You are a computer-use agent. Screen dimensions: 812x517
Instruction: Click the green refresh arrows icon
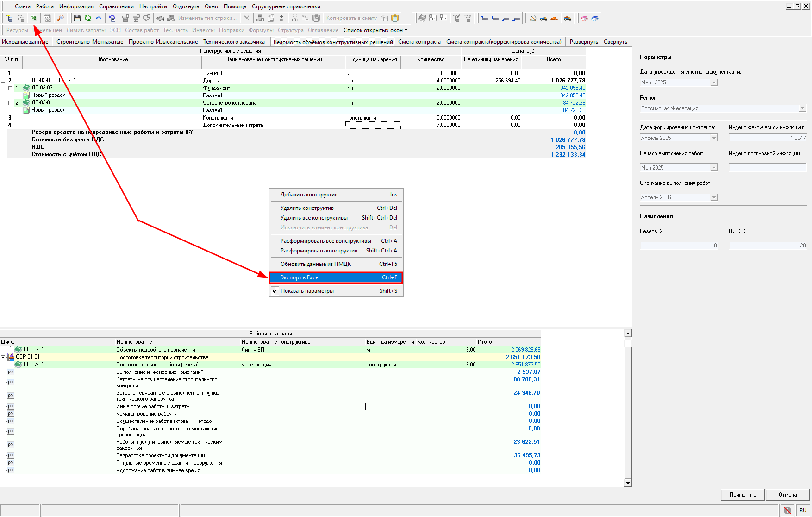[x=88, y=18]
